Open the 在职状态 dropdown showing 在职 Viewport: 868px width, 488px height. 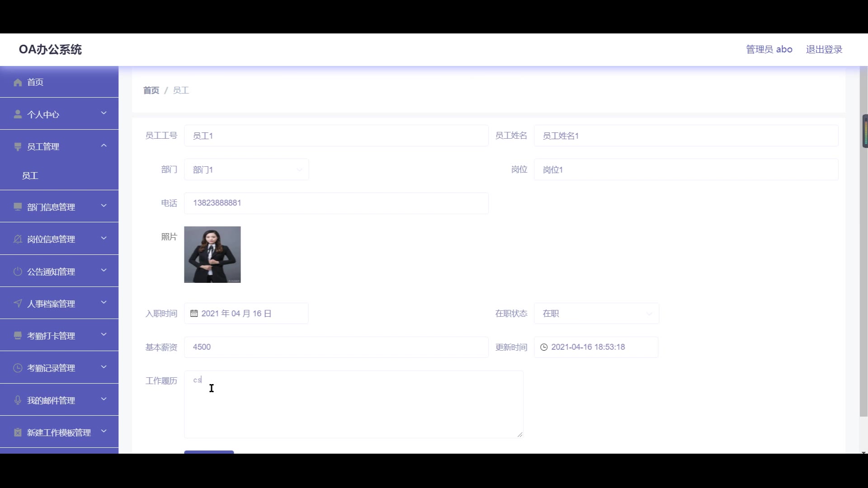[596, 314]
